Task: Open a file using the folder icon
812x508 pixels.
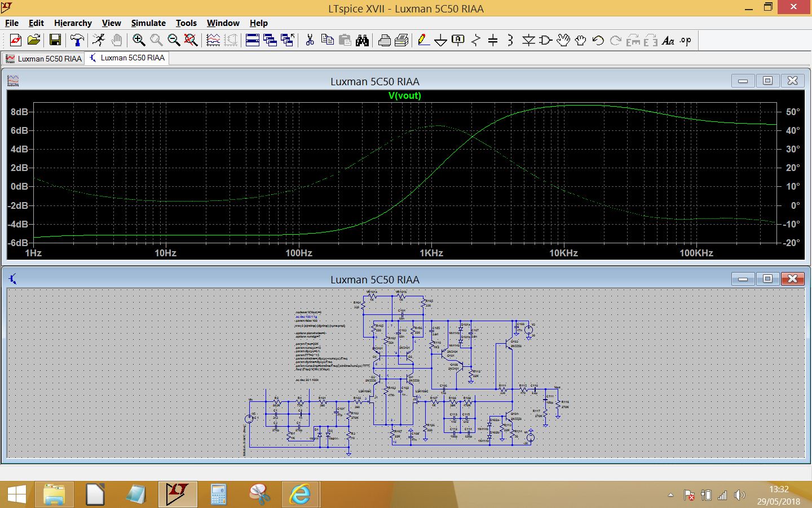Action: tap(34, 40)
